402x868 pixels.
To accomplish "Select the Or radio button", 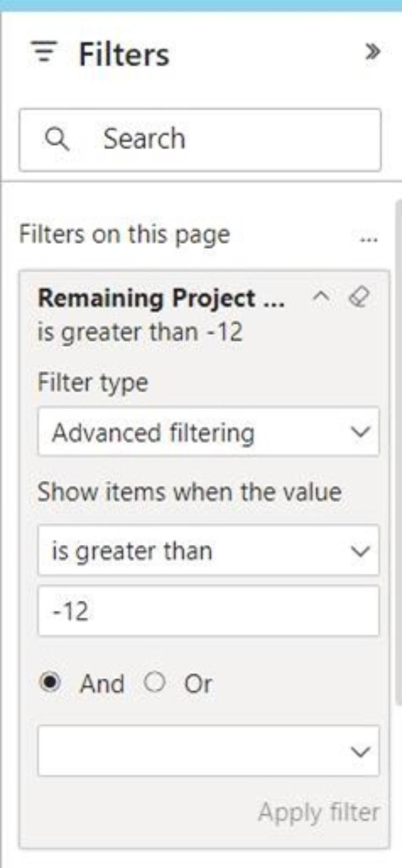I will click(154, 682).
